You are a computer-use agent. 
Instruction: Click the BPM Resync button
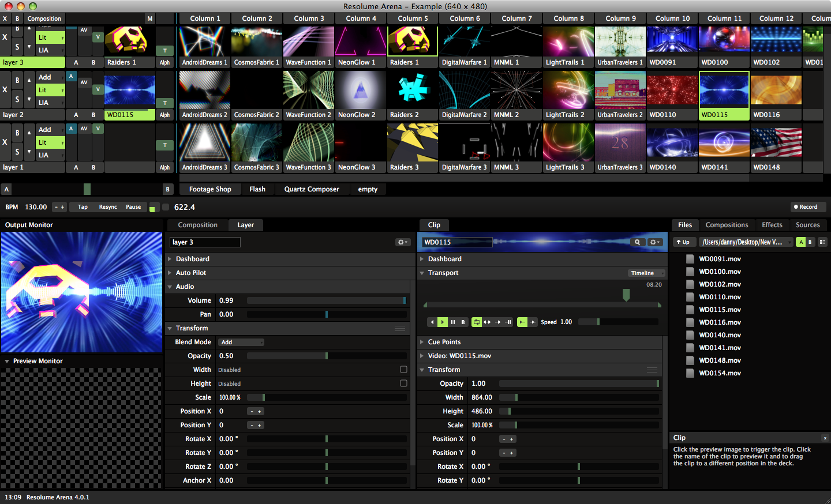tap(108, 207)
